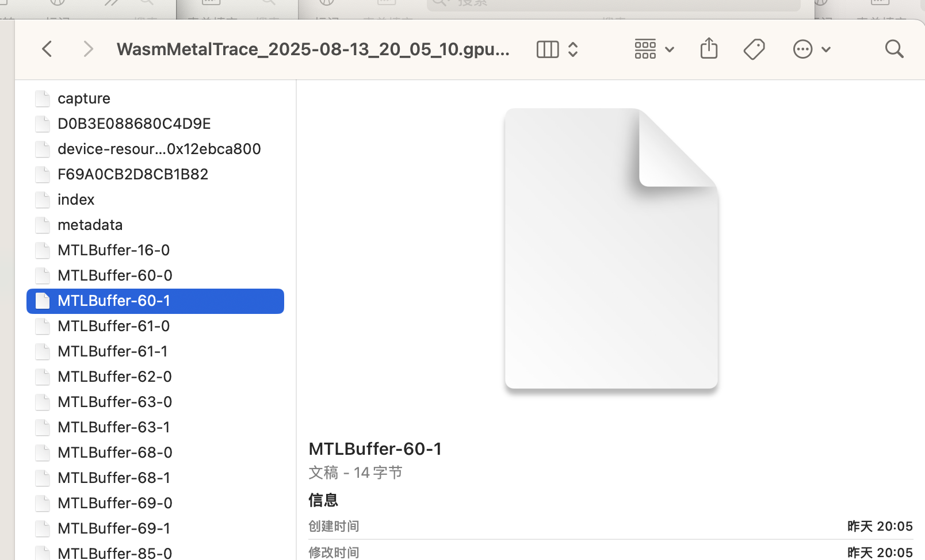Viewport: 925px width, 560px height.
Task: Open the Tags editor icon
Action: [754, 49]
